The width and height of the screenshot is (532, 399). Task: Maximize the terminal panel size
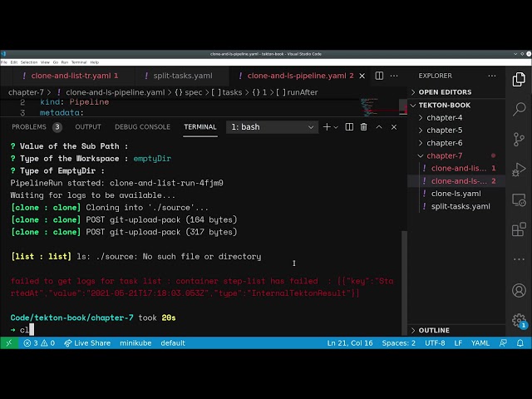pyautogui.click(x=379, y=127)
